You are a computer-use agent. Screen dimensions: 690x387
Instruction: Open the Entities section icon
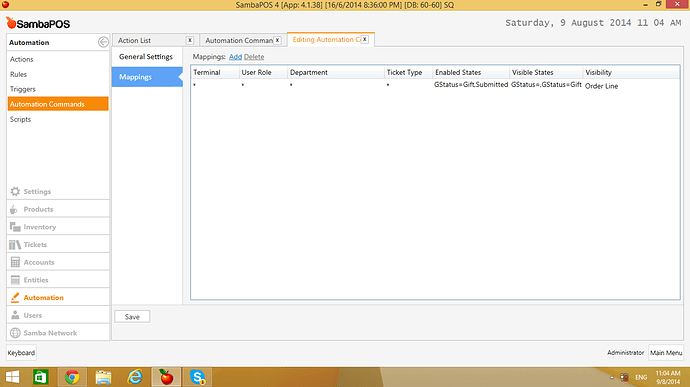click(15, 280)
